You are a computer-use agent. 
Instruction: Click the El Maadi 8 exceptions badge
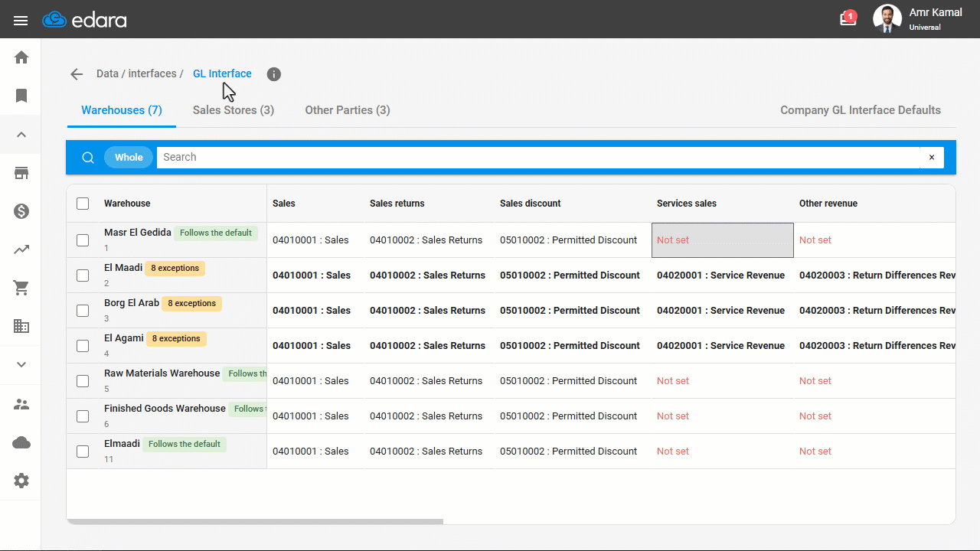click(175, 269)
